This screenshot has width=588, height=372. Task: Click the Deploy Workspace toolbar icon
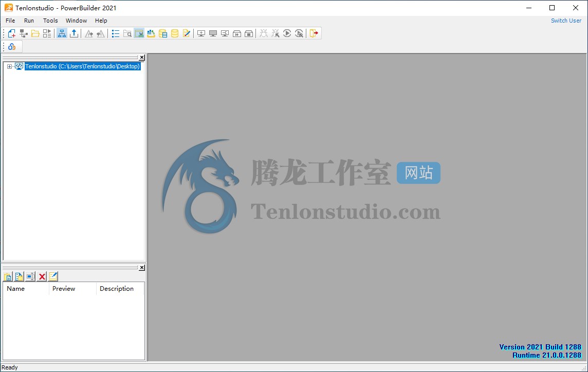click(225, 34)
